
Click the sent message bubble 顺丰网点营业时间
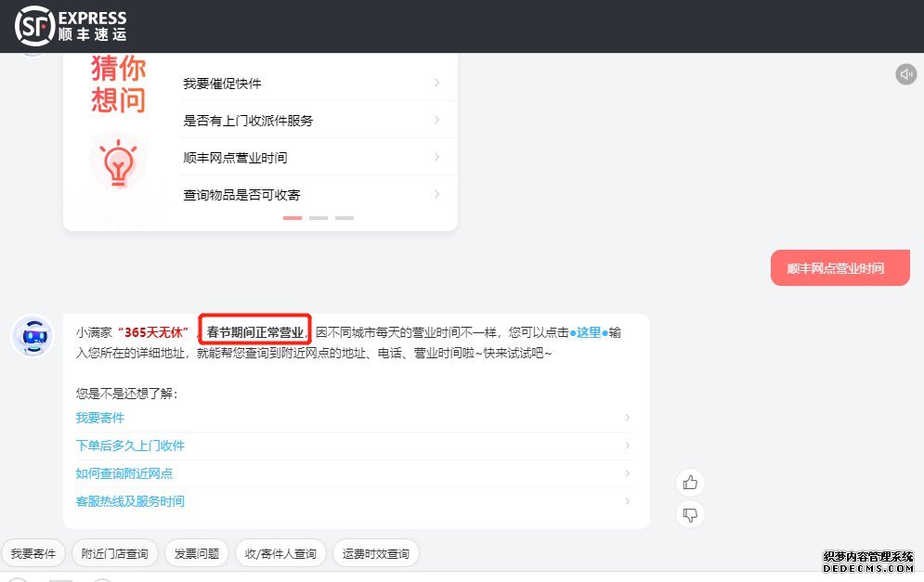point(839,268)
